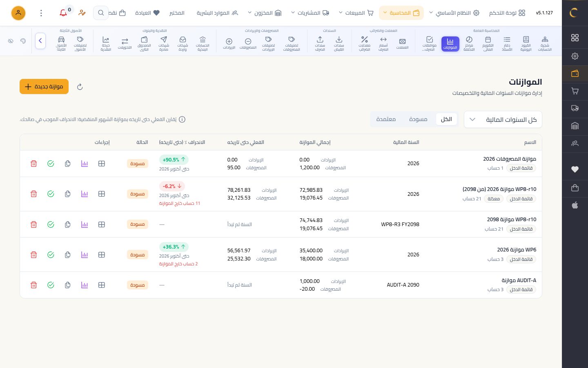Viewport: 588px width, 368px height.
Task: Duplicate the WP6 موازنة 2026 budget
Action: [x=68, y=255]
